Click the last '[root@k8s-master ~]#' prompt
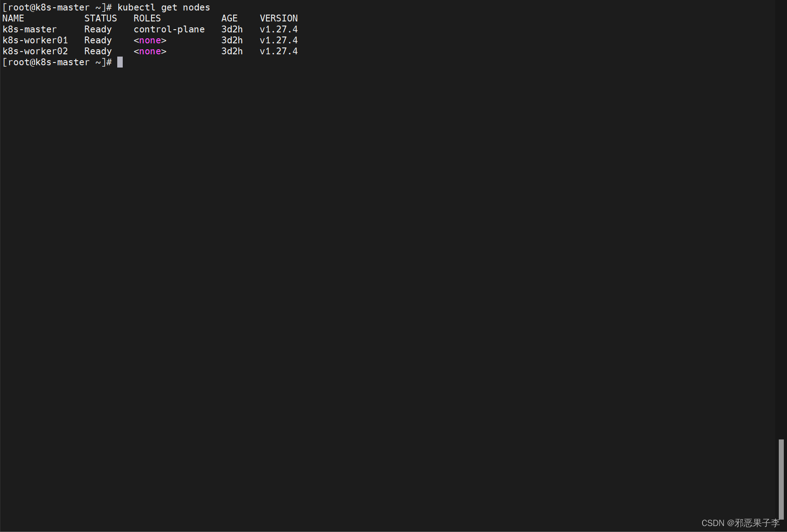This screenshot has height=532, width=787. click(57, 62)
